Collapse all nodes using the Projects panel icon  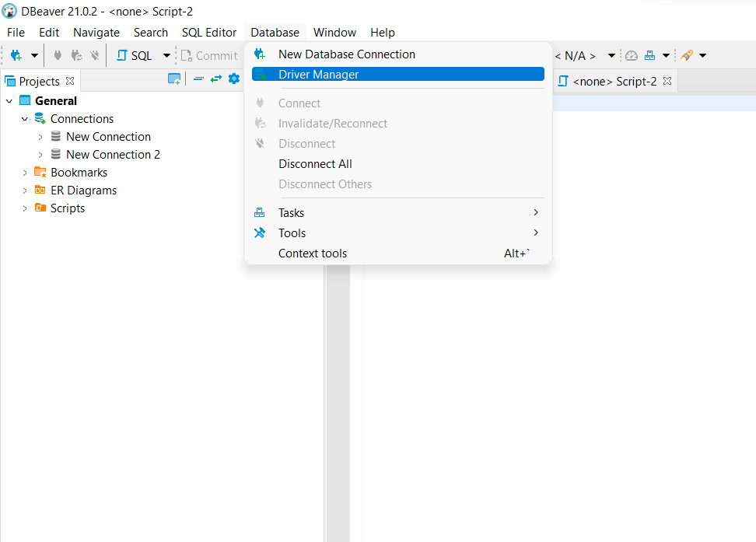pos(199,80)
